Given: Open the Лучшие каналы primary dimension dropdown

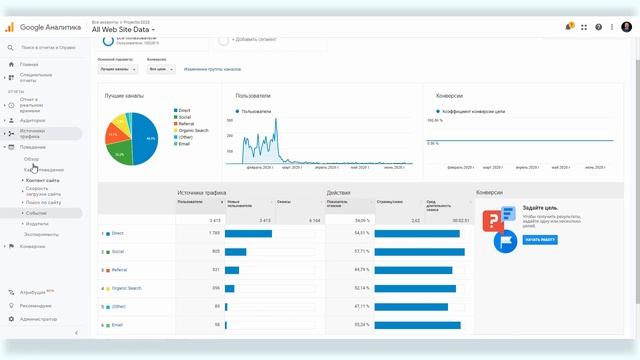Looking at the screenshot, I should (118, 69).
